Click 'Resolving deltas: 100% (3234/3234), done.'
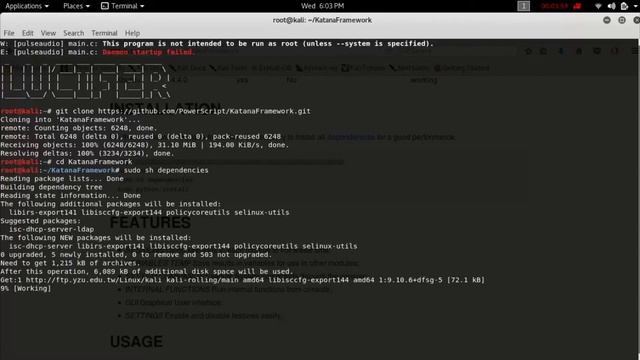 [87, 153]
